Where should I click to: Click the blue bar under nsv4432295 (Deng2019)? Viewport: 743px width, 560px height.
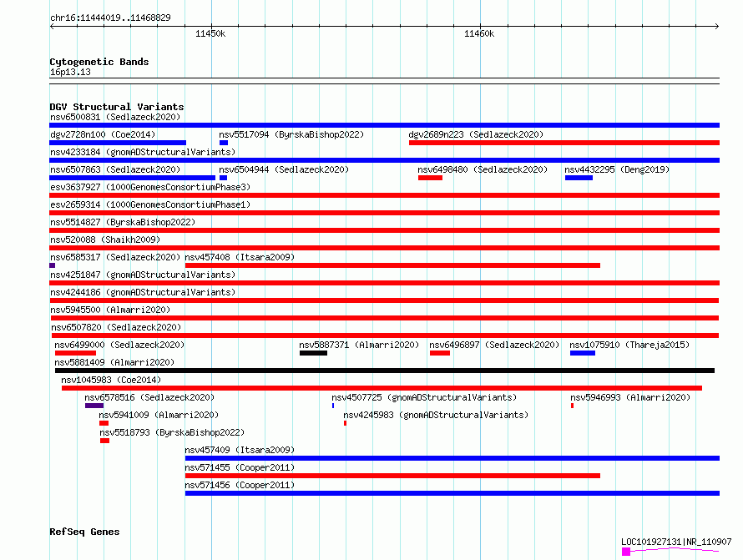(579, 178)
